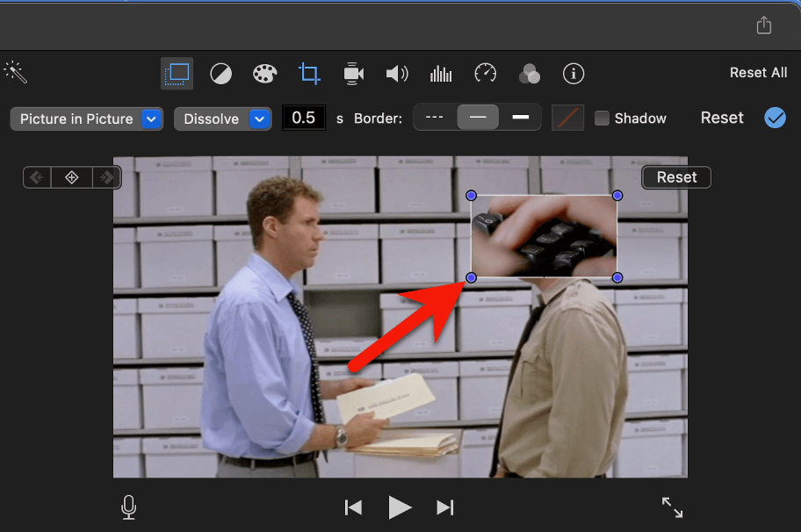Open clip filter and audio effects

[530, 74]
